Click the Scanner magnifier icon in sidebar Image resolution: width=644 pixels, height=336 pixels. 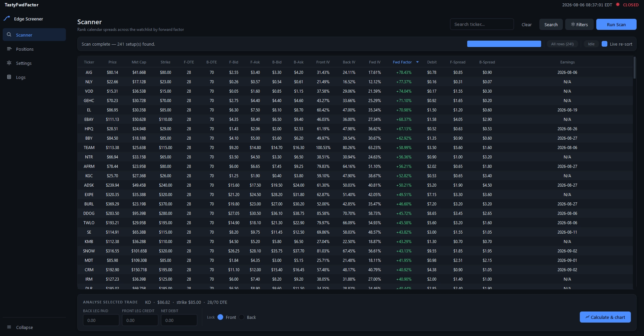(9, 35)
